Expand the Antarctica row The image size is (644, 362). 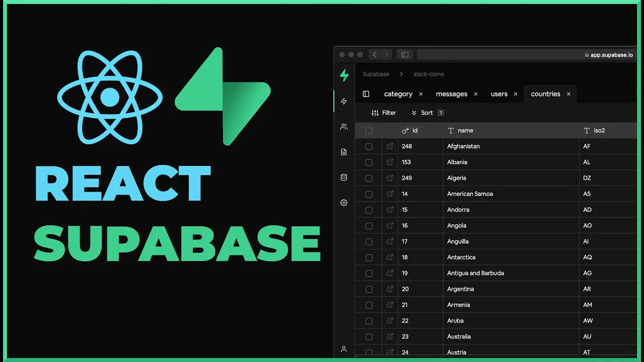point(390,257)
